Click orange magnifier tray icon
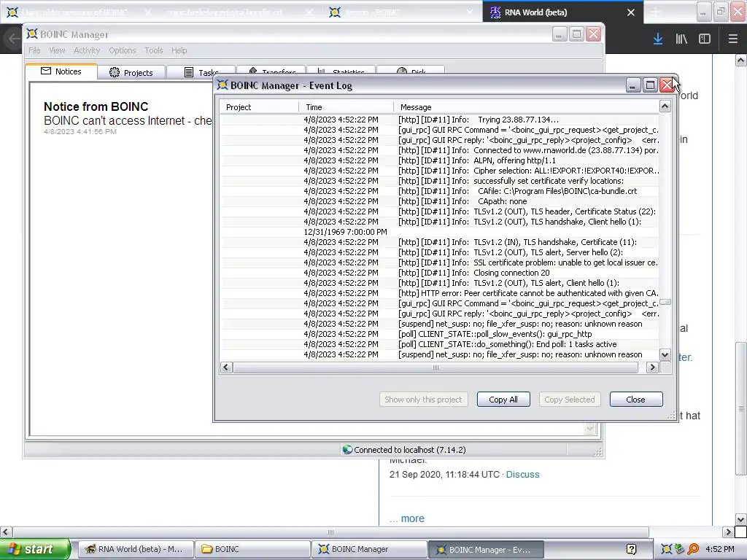Viewport: 747px width, 560px height. point(693,549)
